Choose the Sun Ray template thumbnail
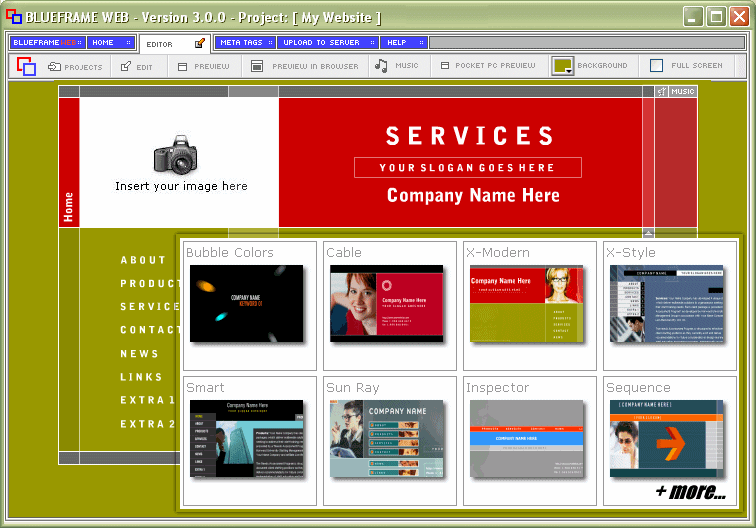Screen dimensions: 756x528 pyautogui.click(x=386, y=440)
